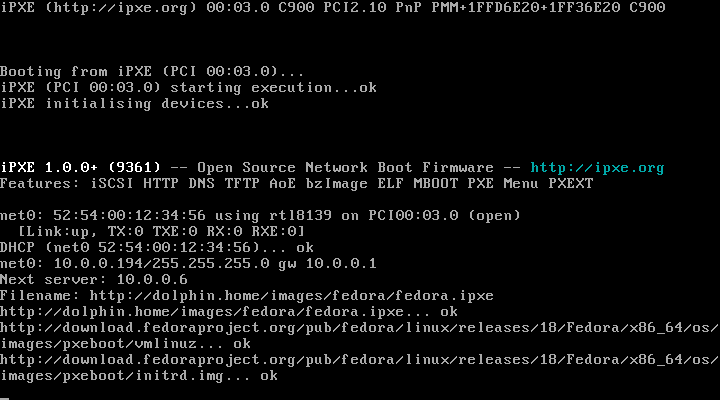Screen dimensions: 720x400
Task: Click the "DHCP" word at line start
Action: [17, 248]
